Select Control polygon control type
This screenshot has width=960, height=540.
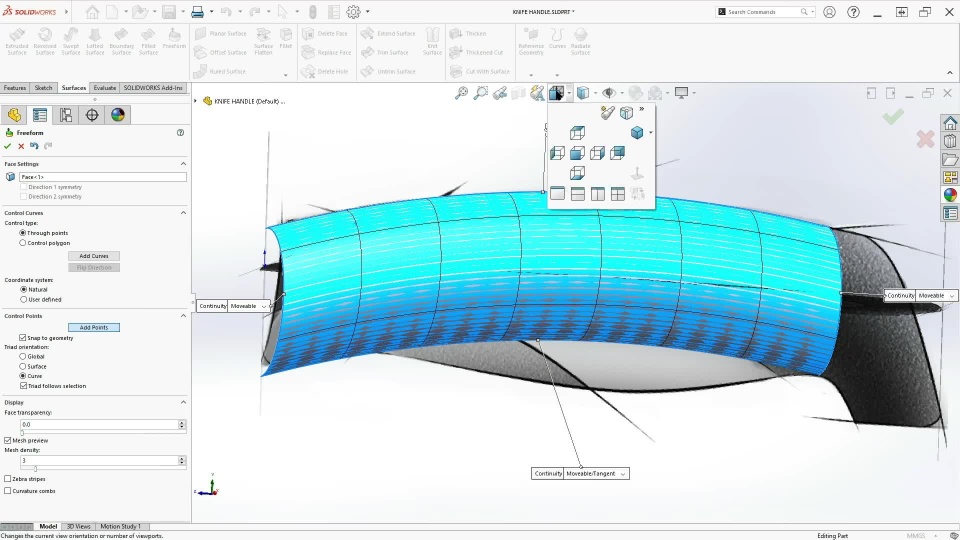(x=23, y=242)
